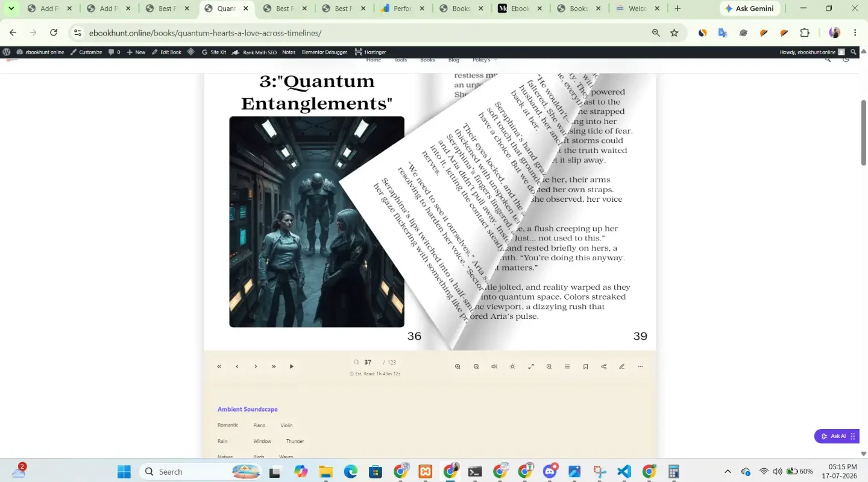Viewport: 868px width, 482px height.
Task: Reload the current page
Action: pyautogui.click(x=54, y=33)
